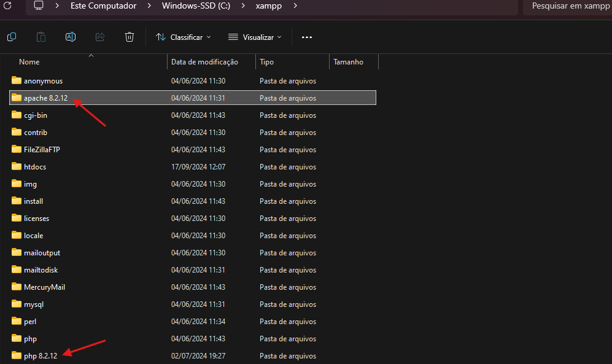Viewport: 612px width, 364px height.
Task: Expand chevron after Este Computador breadcrumb
Action: tap(149, 6)
